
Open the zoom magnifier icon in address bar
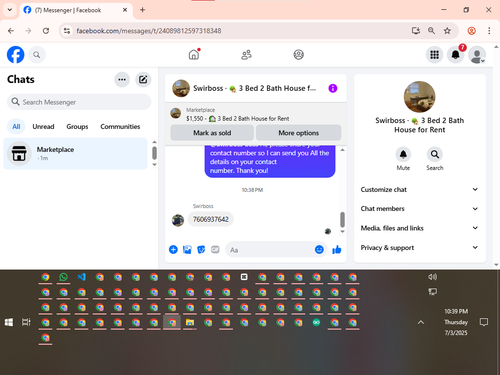coord(431,31)
